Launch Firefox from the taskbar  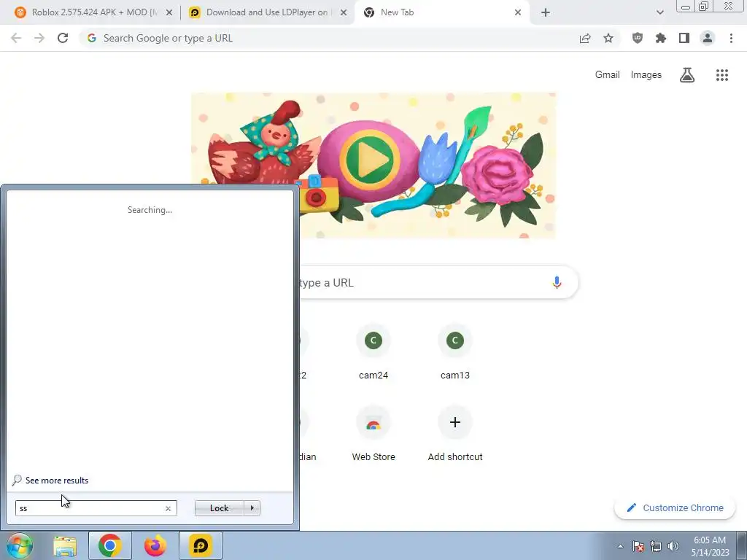click(x=155, y=545)
